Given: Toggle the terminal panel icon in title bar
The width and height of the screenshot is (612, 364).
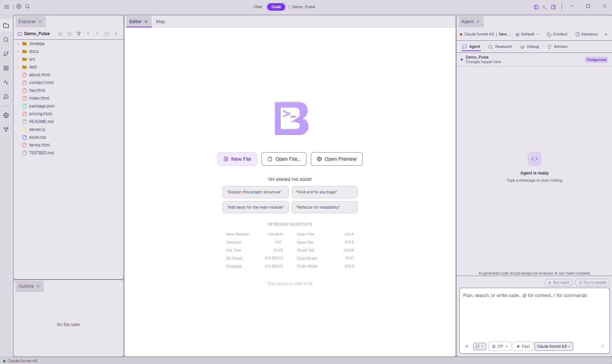Looking at the screenshot, I should pos(545,7).
